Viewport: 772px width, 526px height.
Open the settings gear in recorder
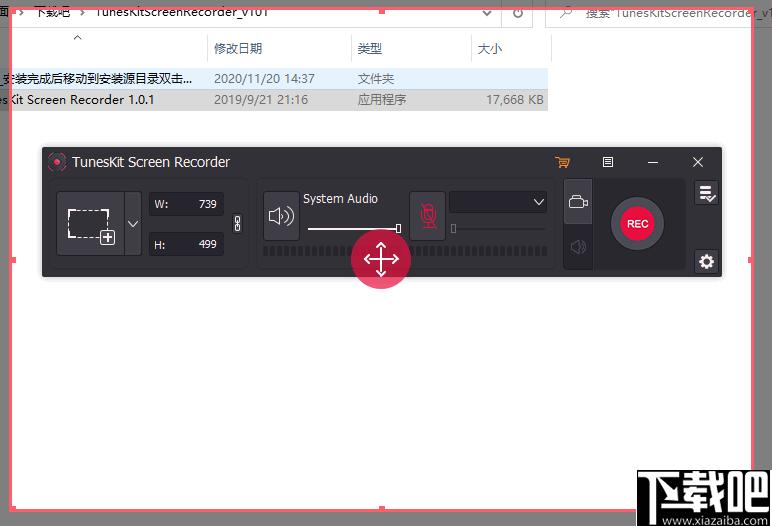[707, 261]
